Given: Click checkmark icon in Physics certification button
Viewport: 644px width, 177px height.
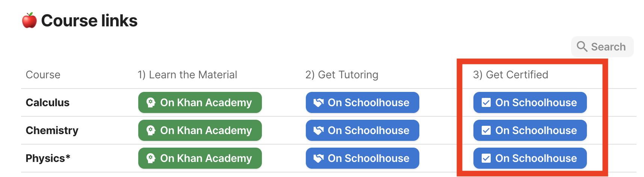Looking at the screenshot, I should click(x=486, y=158).
